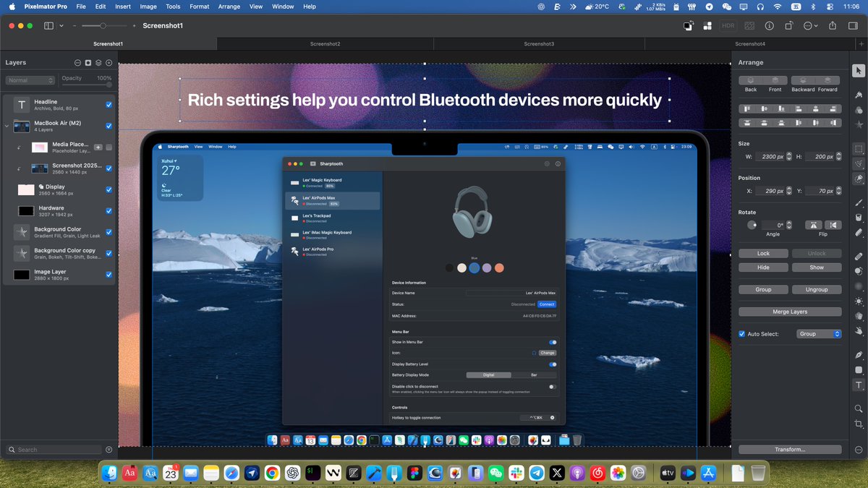
Task: Toggle the right sidebar panel icon
Action: click(x=854, y=25)
